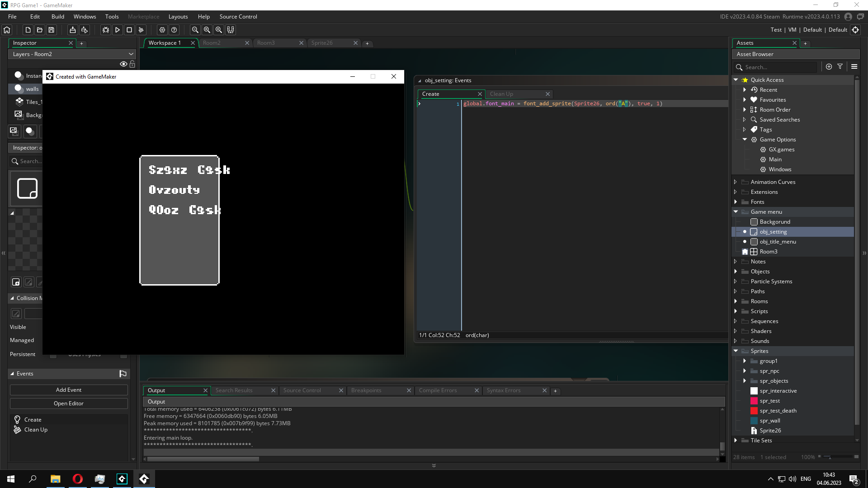The width and height of the screenshot is (868, 488).
Task: Click the Save Project icon
Action: point(52,30)
